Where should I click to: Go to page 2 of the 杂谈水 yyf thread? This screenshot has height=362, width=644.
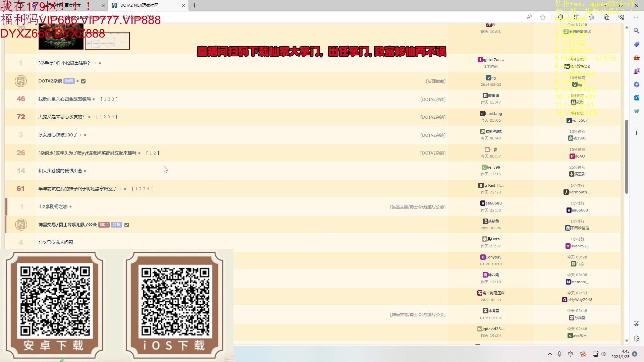tap(155, 153)
